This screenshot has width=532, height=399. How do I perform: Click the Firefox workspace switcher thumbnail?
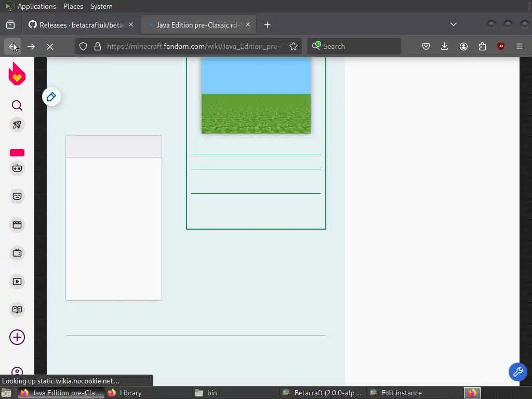[472, 393]
